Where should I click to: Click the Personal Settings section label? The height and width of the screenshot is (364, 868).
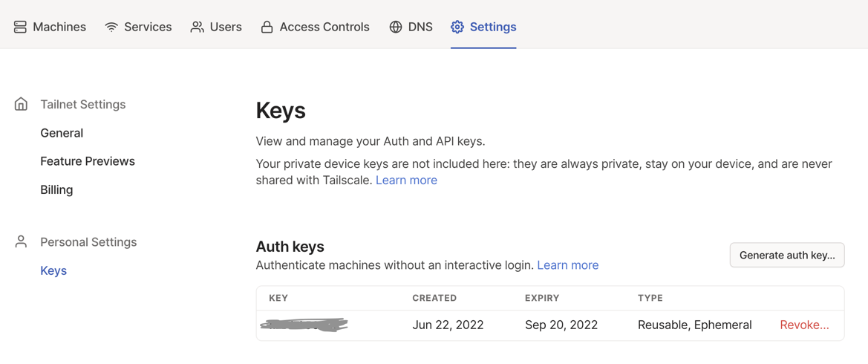[x=88, y=242]
